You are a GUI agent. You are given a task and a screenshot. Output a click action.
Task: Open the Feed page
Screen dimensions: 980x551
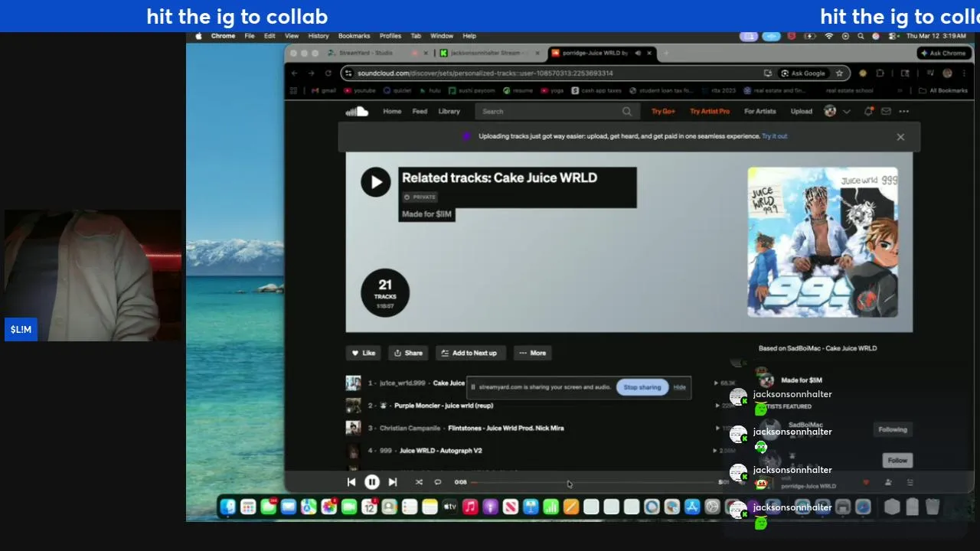[x=420, y=112]
